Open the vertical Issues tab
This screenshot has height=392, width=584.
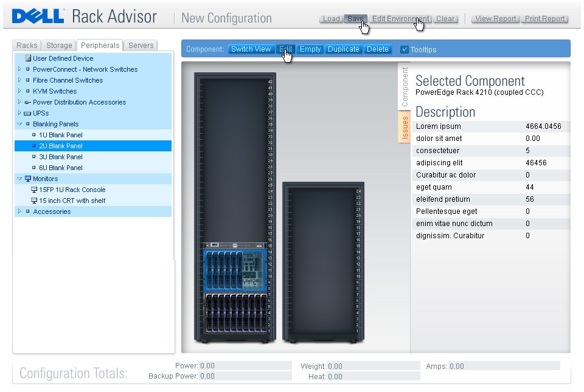pyautogui.click(x=405, y=127)
